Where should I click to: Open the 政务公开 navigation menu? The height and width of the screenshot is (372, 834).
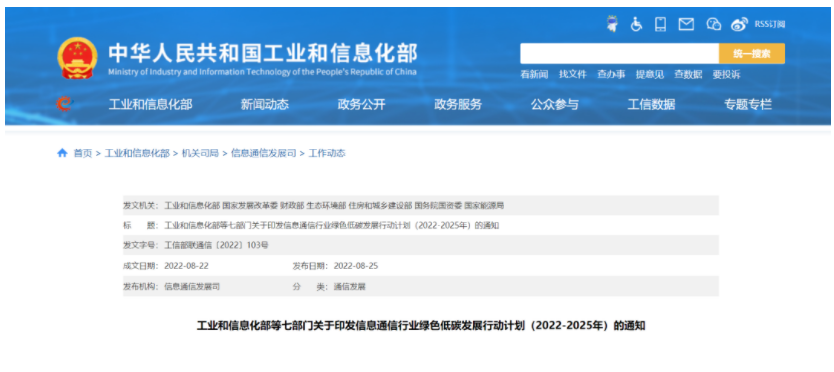pyautogui.click(x=362, y=104)
